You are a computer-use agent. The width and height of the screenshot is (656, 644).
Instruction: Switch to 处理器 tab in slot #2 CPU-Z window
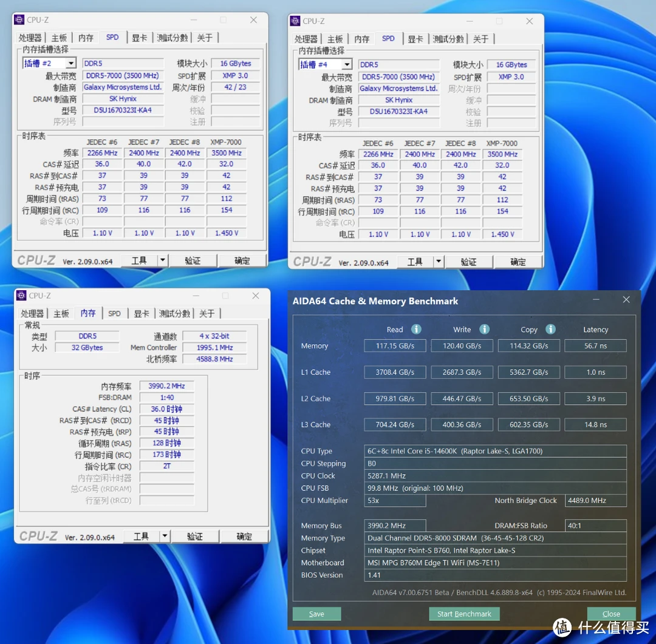pos(30,38)
